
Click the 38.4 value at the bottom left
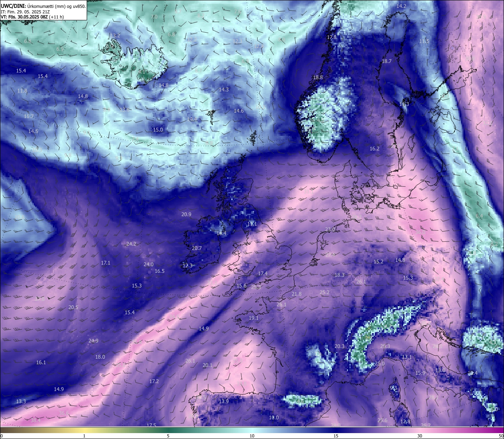pyautogui.click(x=35, y=420)
